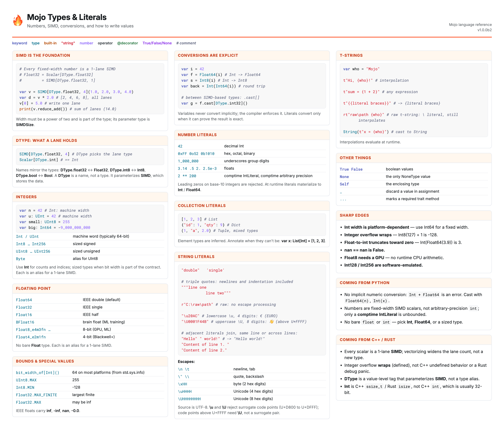This screenshot has width=504, height=429.
Task: Select the "0xFF 0o52 0b1010" literal
Action: coord(196,154)
